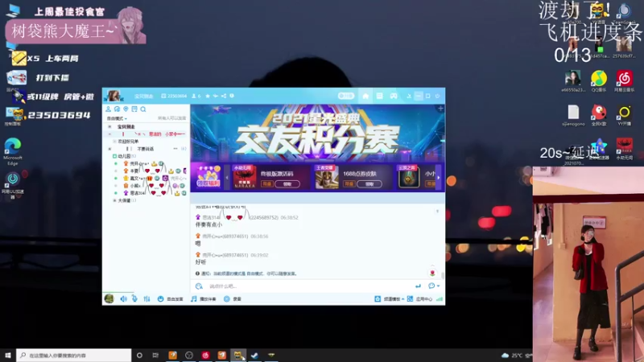This screenshot has height=362, width=644.
Task: Click the headset icon above channel list
Action: coord(117,109)
